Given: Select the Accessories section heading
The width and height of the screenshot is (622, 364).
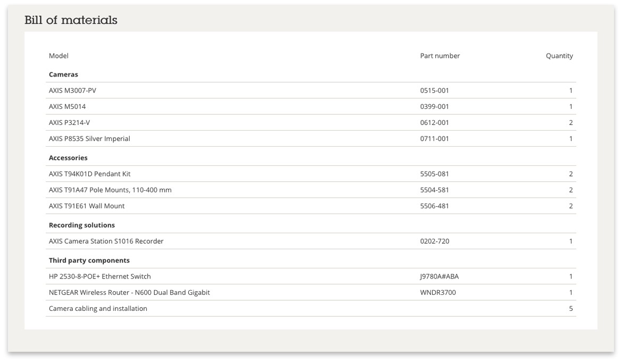Looking at the screenshot, I should [68, 158].
